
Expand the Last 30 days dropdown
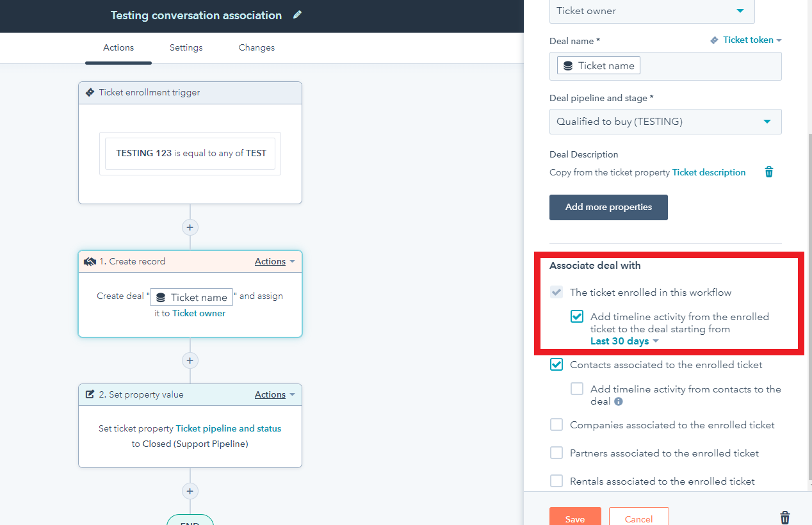624,341
